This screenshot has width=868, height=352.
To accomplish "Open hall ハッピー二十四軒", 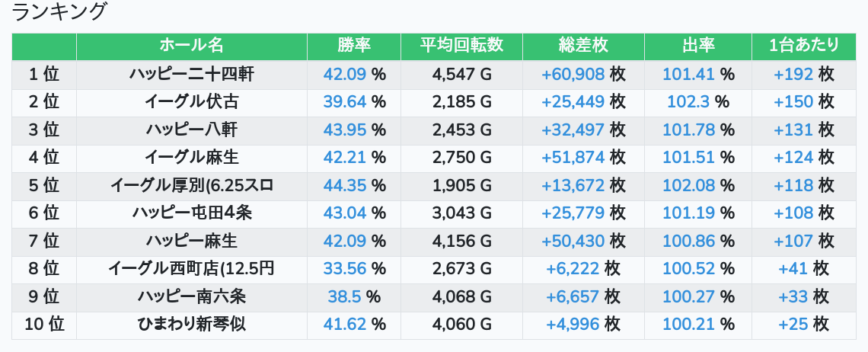I will pyautogui.click(x=191, y=74).
